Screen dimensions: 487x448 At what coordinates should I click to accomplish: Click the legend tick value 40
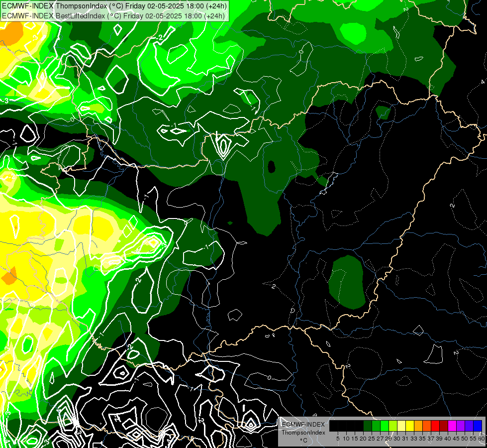tap(448, 439)
